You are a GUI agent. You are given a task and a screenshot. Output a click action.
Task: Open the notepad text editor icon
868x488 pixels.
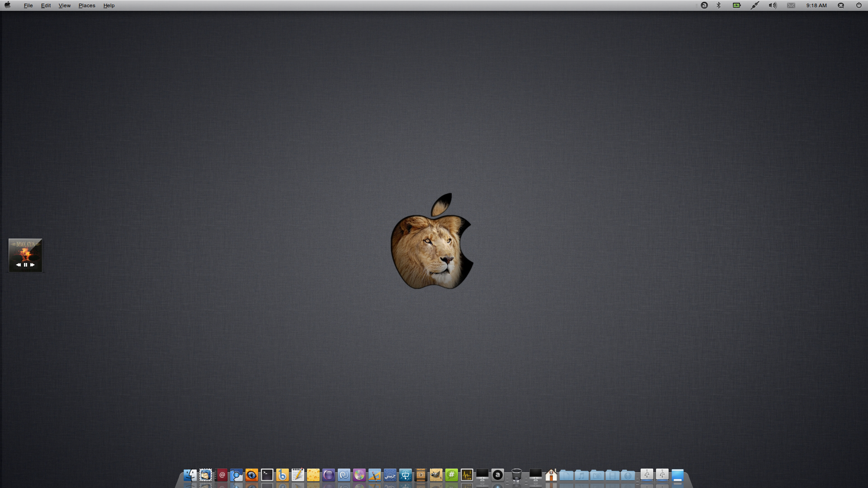tap(298, 475)
